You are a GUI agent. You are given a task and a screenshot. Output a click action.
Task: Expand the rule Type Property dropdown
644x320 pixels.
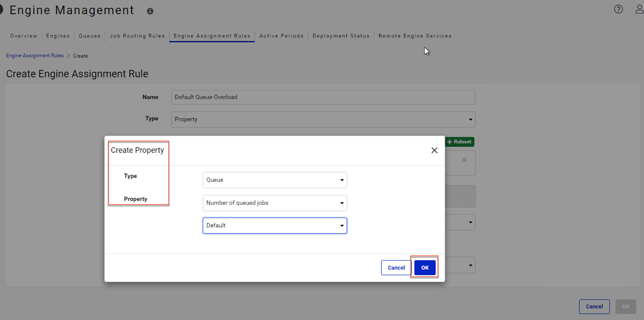pyautogui.click(x=323, y=120)
